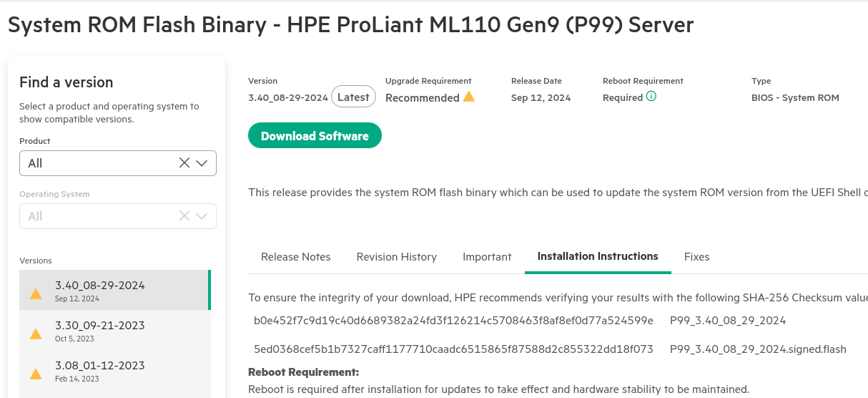Click the release date Sep 12, 2024 value
Screen dimensions: 868x398
[541, 97]
